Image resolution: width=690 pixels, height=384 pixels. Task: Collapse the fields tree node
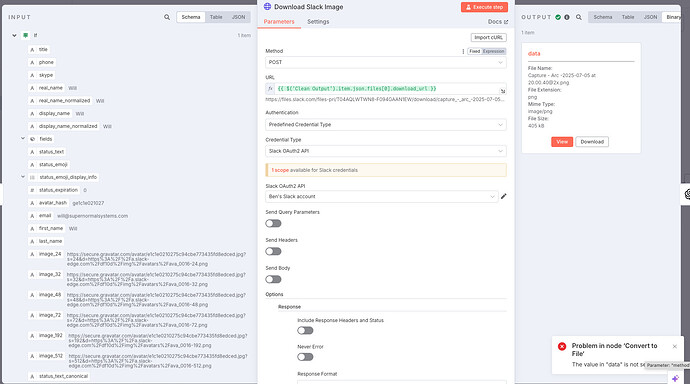click(x=23, y=139)
